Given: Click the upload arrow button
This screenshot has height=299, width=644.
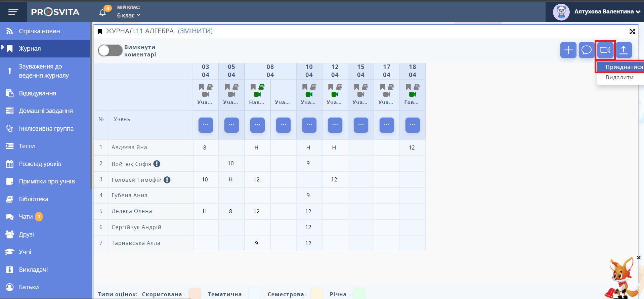Looking at the screenshot, I should (624, 50).
